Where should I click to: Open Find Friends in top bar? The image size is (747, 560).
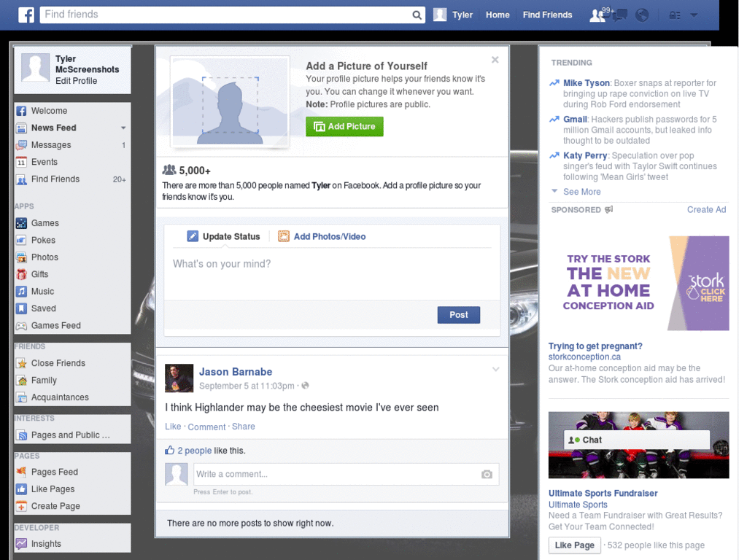coord(547,15)
